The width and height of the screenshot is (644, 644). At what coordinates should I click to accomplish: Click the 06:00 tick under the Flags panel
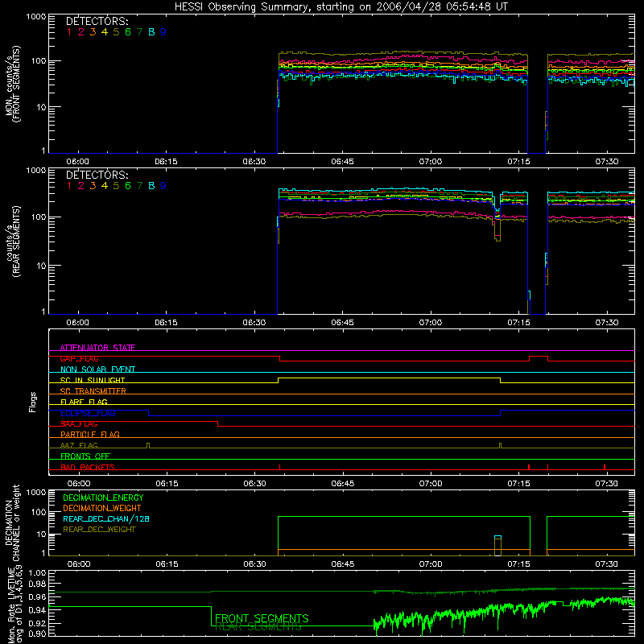click(x=78, y=484)
